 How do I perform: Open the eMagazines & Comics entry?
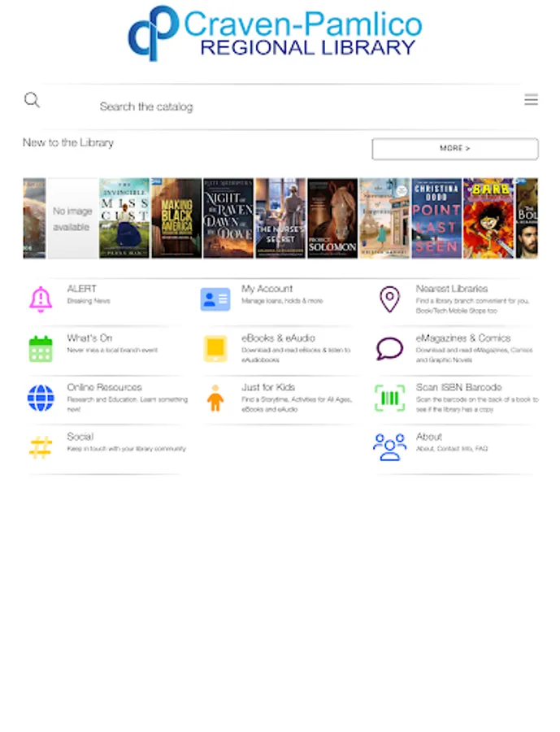(x=454, y=349)
